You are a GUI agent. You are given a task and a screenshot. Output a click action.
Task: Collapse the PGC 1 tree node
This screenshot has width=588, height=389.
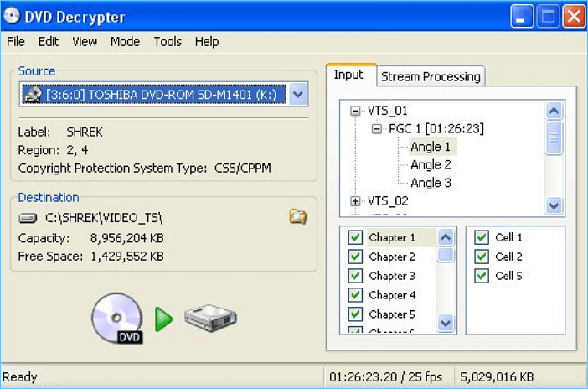pos(376,129)
